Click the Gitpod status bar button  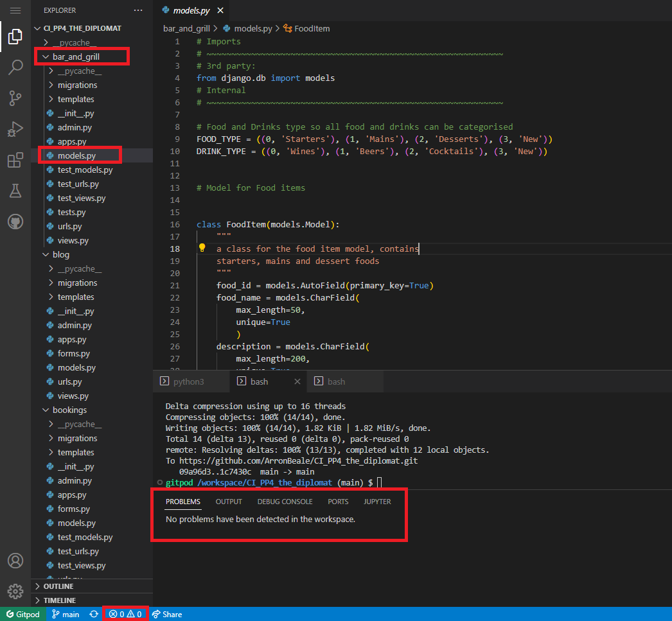(23, 614)
